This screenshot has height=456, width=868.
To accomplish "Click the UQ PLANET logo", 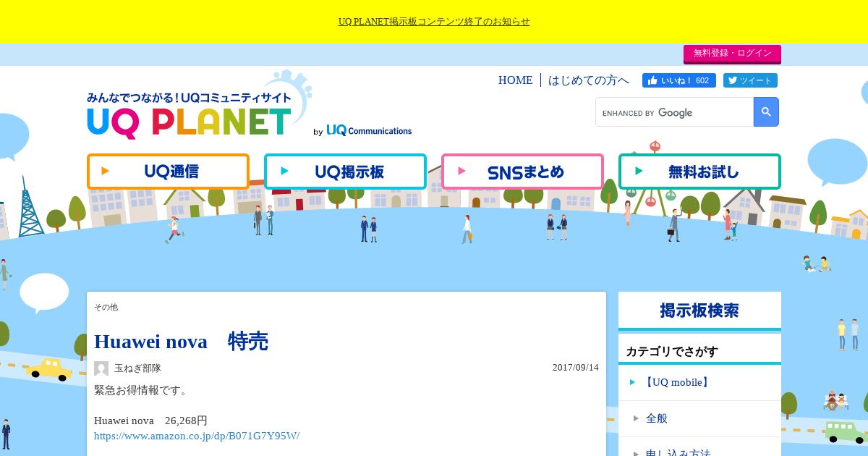I will pyautogui.click(x=190, y=114).
